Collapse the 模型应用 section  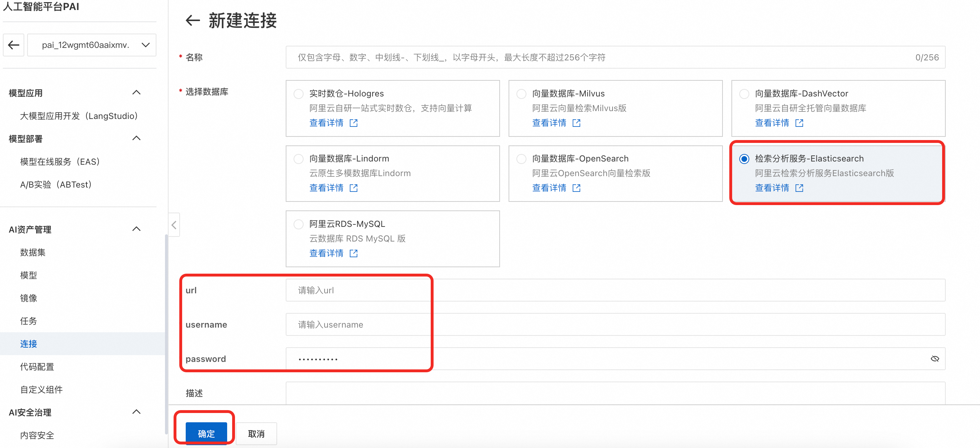pyautogui.click(x=136, y=93)
